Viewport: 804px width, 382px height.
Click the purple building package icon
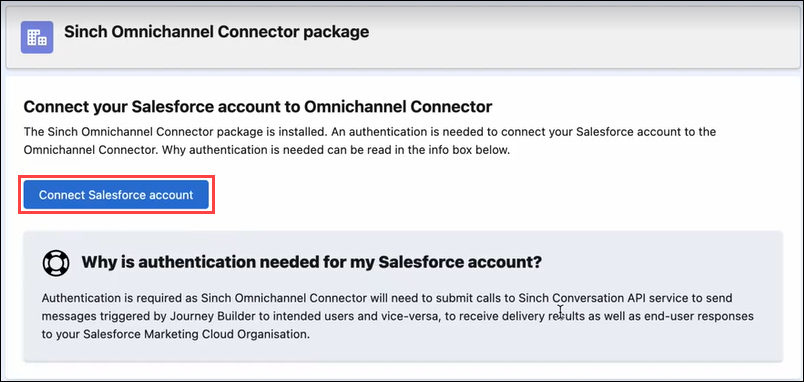[x=37, y=37]
